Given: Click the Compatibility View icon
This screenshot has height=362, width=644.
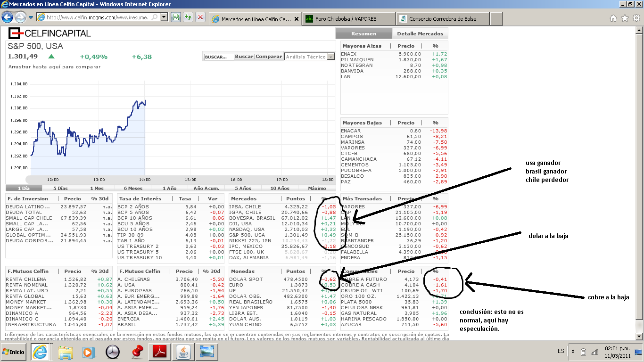Looking at the screenshot, I should [176, 17].
